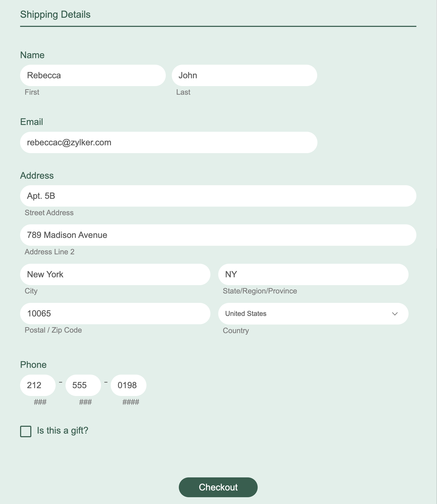Tick the gift checkbox box
Screen dimensions: 437x504
26,431
